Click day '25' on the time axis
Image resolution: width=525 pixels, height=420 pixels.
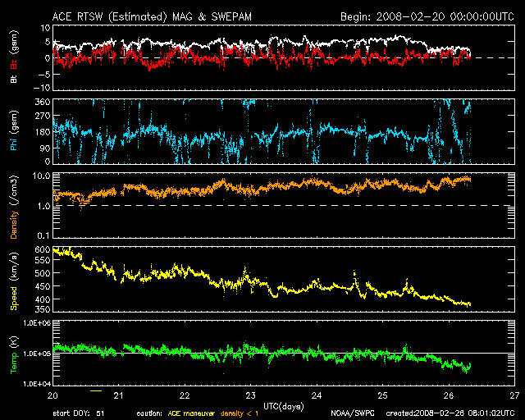(x=382, y=395)
